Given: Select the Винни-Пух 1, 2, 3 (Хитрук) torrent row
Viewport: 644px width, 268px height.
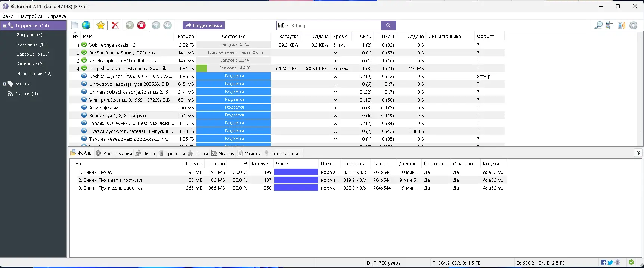Looking at the screenshot, I should (x=286, y=115).
